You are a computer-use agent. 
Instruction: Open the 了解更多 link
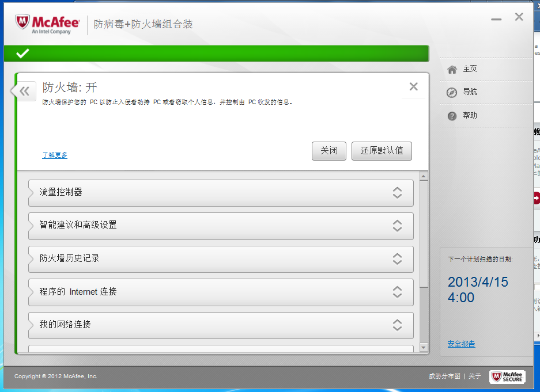55,155
